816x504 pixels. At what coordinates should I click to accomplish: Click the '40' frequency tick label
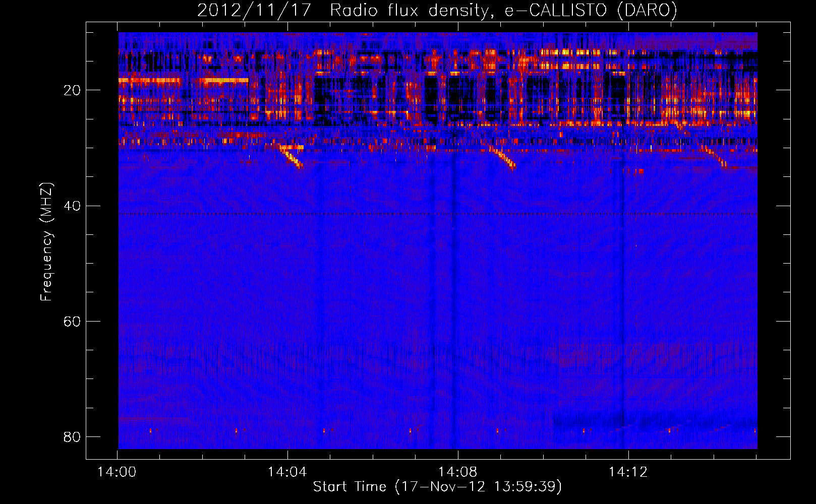pyautogui.click(x=72, y=206)
